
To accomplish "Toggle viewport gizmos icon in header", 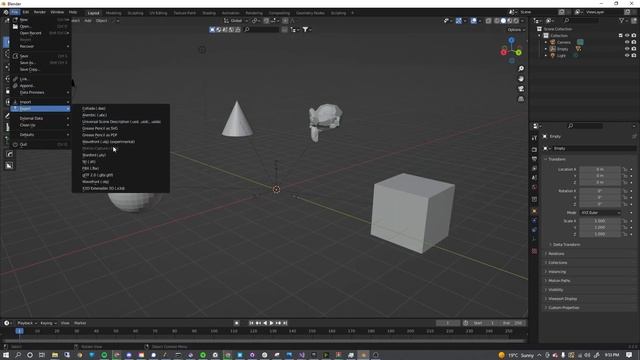I will 459,20.
